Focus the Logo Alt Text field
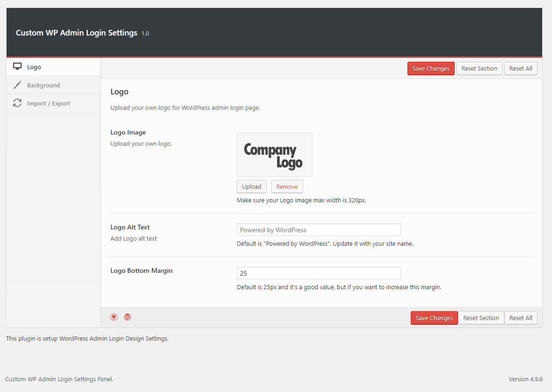 pyautogui.click(x=319, y=230)
